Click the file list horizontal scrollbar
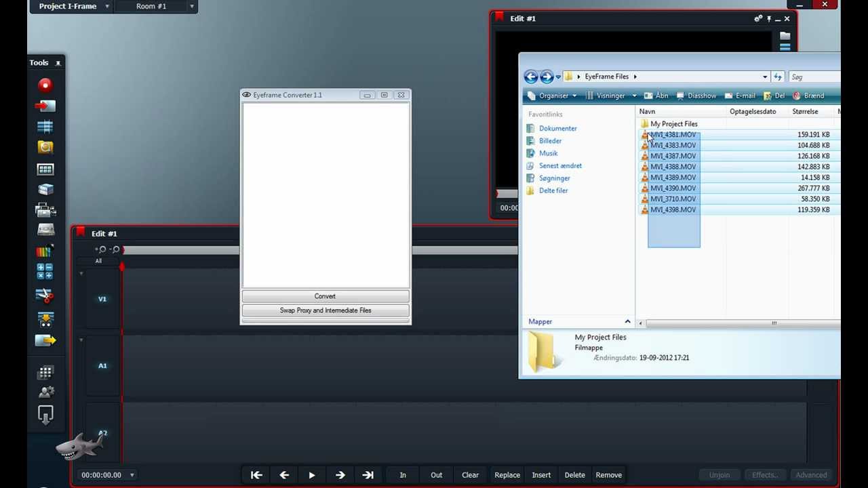The width and height of the screenshot is (868, 488). click(x=739, y=323)
